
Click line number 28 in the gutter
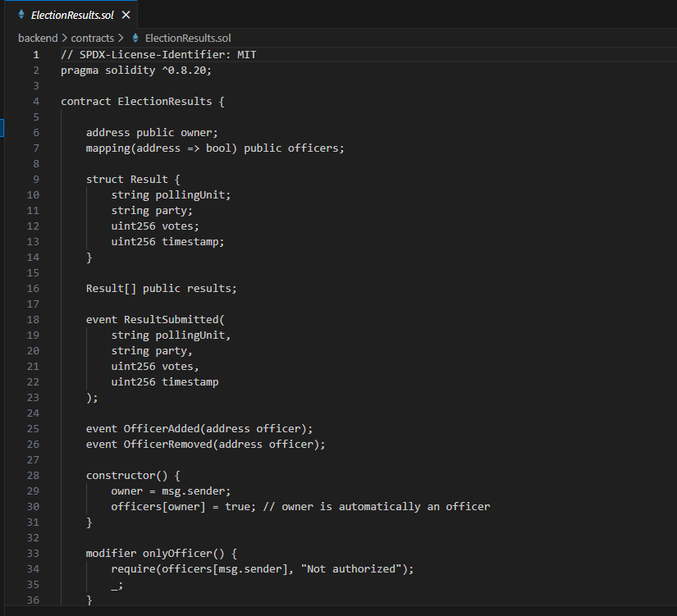click(33, 475)
